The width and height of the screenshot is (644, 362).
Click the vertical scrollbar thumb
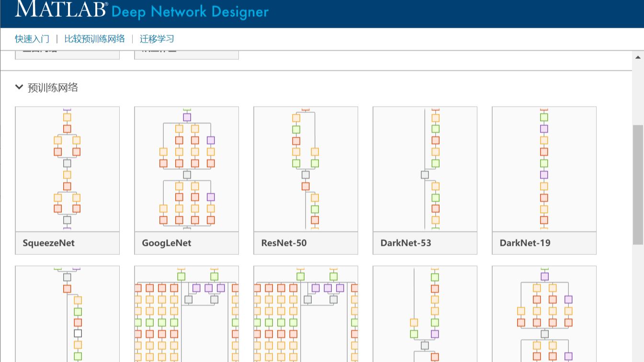coord(638,185)
